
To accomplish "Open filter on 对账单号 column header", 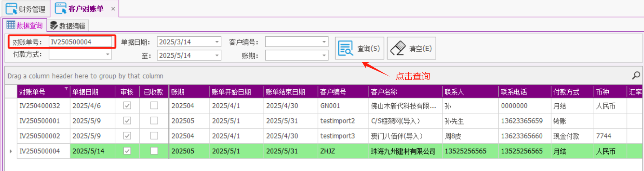I will click(66, 88).
